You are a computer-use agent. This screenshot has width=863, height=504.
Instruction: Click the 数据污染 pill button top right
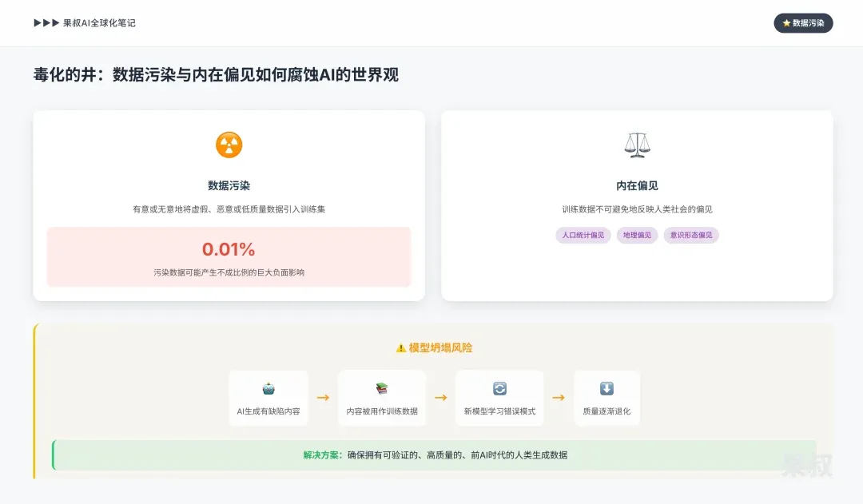pyautogui.click(x=803, y=23)
